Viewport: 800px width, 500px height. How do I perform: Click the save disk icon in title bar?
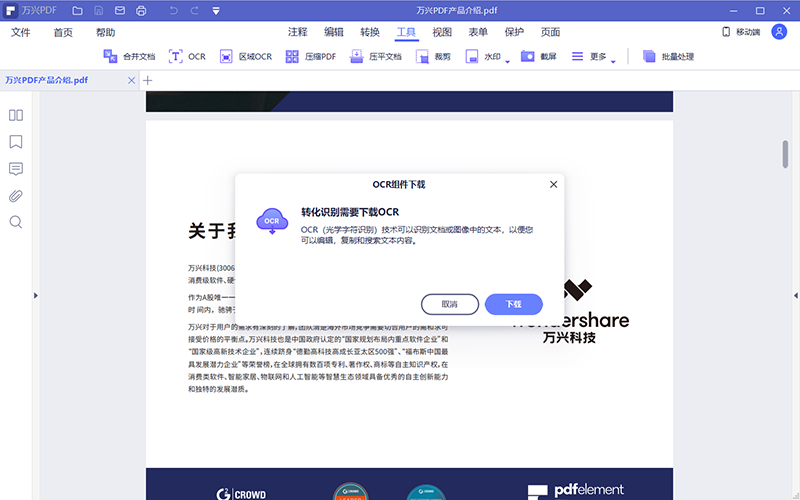(98, 11)
